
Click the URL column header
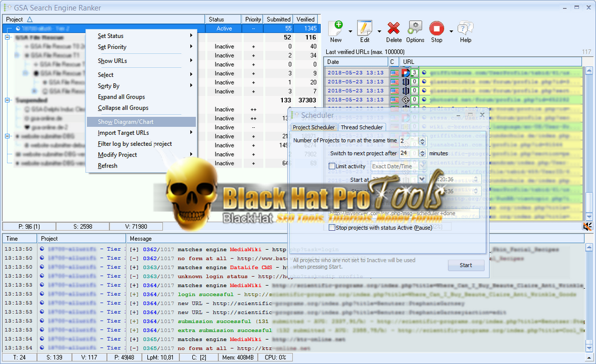[x=490, y=62]
